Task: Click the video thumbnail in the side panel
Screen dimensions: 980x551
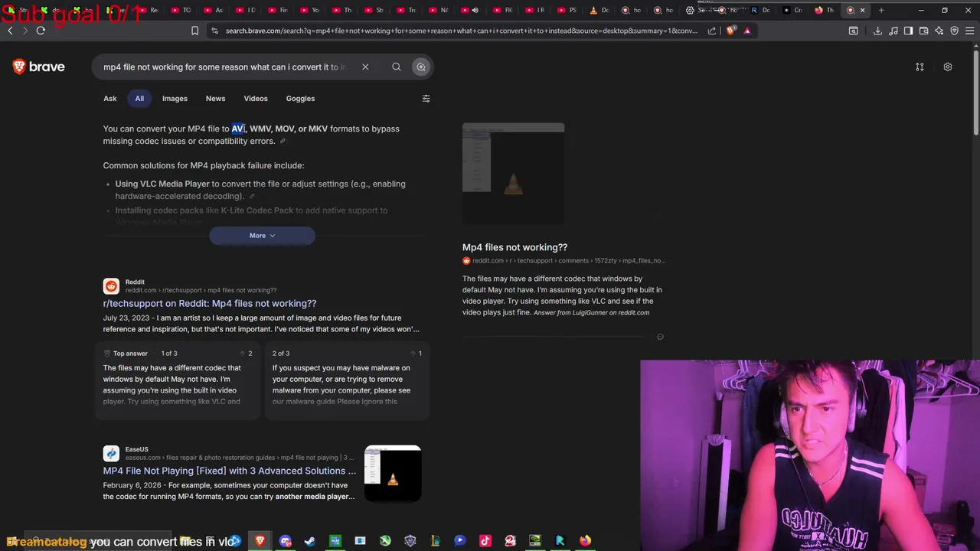Action: pyautogui.click(x=513, y=172)
